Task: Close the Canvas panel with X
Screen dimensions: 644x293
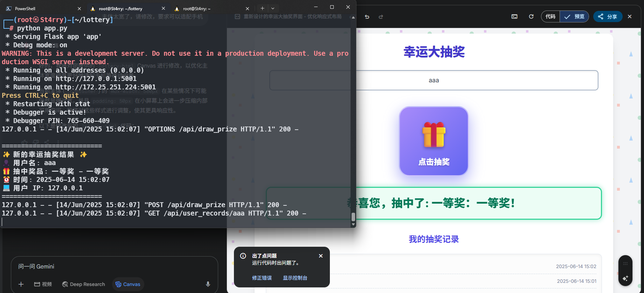Action: click(630, 16)
